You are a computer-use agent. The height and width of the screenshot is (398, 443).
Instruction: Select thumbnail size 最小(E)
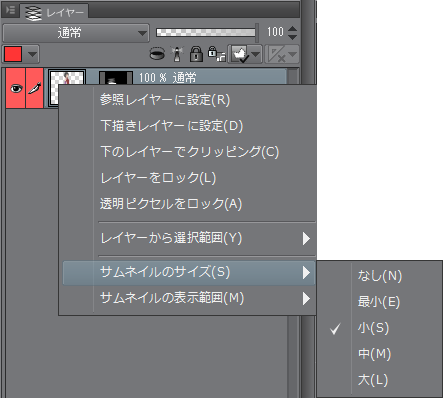click(x=380, y=302)
